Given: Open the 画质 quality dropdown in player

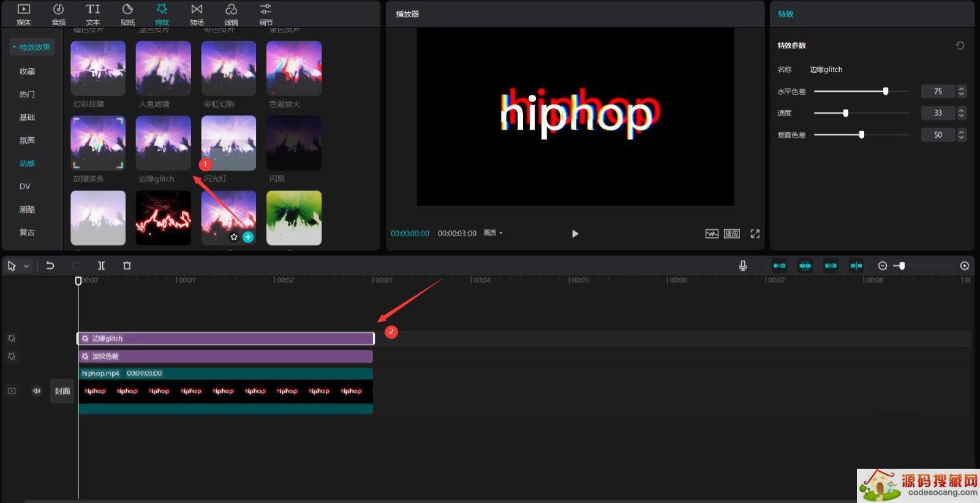Looking at the screenshot, I should coord(493,233).
